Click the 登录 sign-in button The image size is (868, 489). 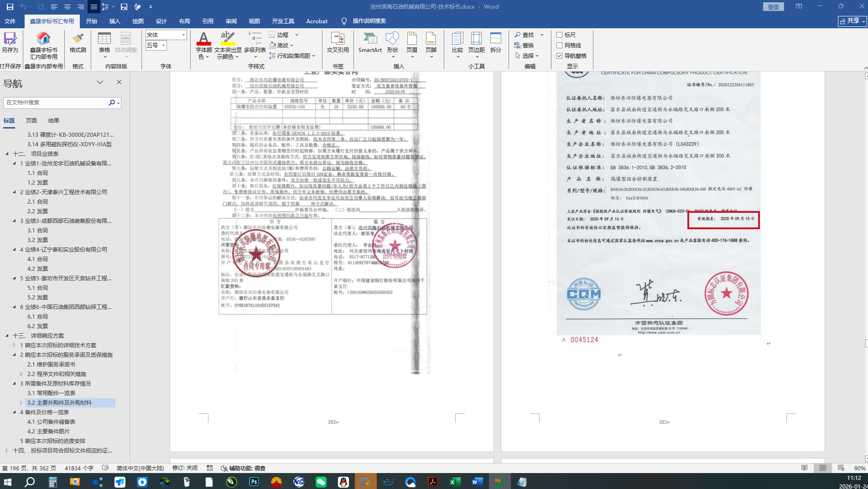[x=774, y=7]
